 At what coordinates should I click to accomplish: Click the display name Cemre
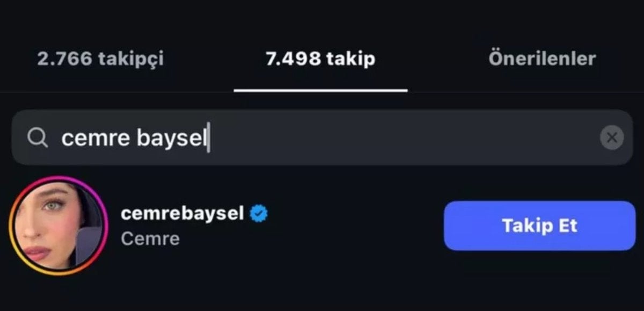pyautogui.click(x=150, y=238)
